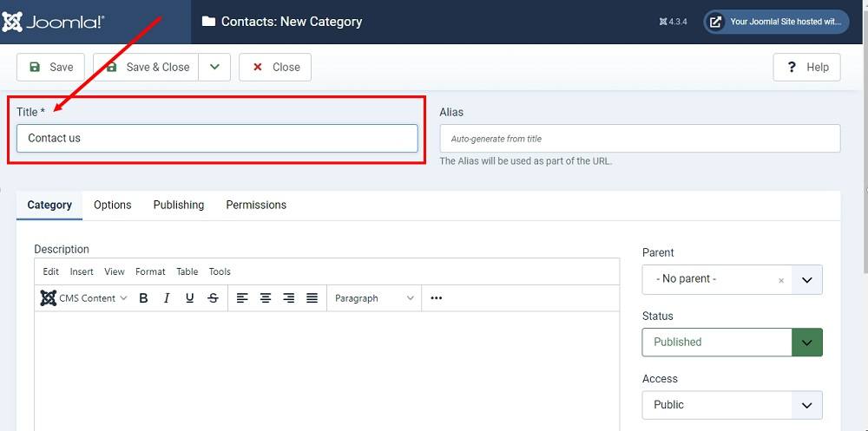Justify text alignment
868x431 pixels.
[x=312, y=298]
